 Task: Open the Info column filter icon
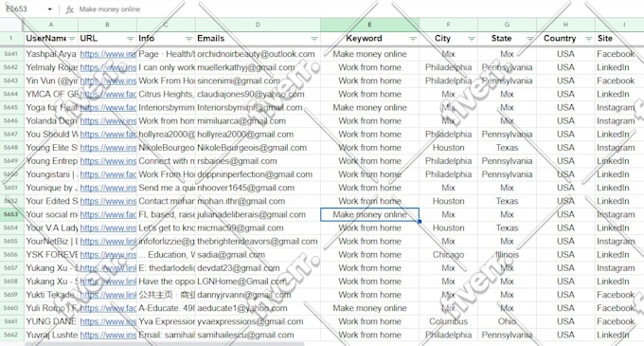click(x=188, y=39)
